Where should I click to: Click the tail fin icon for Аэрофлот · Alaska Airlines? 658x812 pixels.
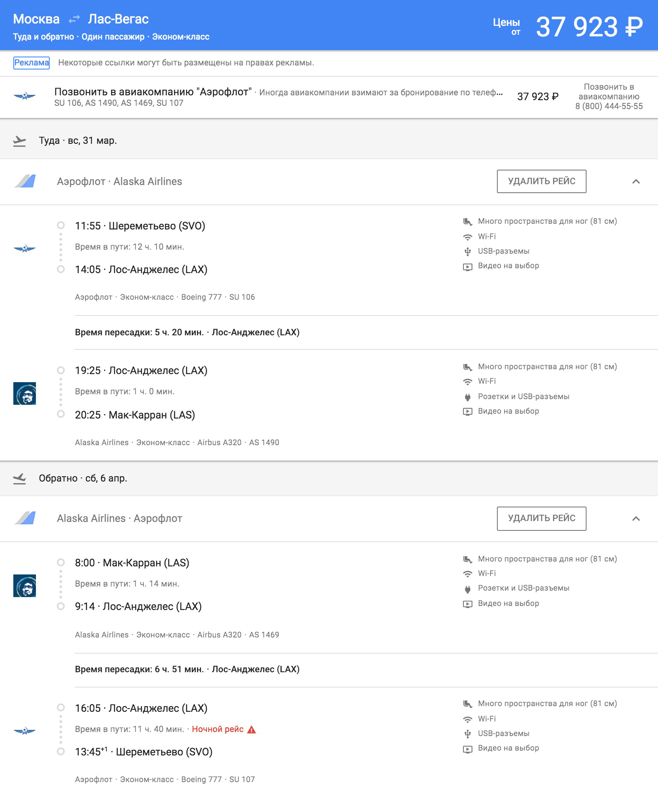(x=25, y=181)
